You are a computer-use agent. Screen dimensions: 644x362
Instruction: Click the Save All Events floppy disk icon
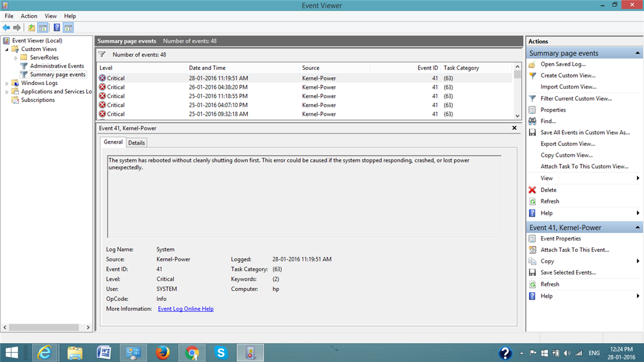click(x=532, y=132)
